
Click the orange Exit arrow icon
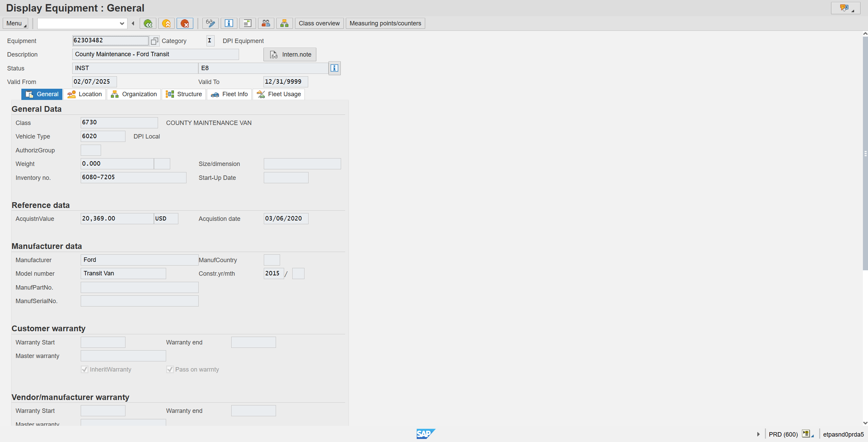tap(166, 23)
